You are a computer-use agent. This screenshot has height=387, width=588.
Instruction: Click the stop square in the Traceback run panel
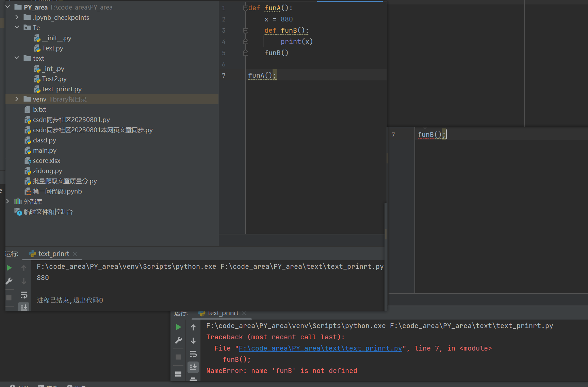click(178, 357)
